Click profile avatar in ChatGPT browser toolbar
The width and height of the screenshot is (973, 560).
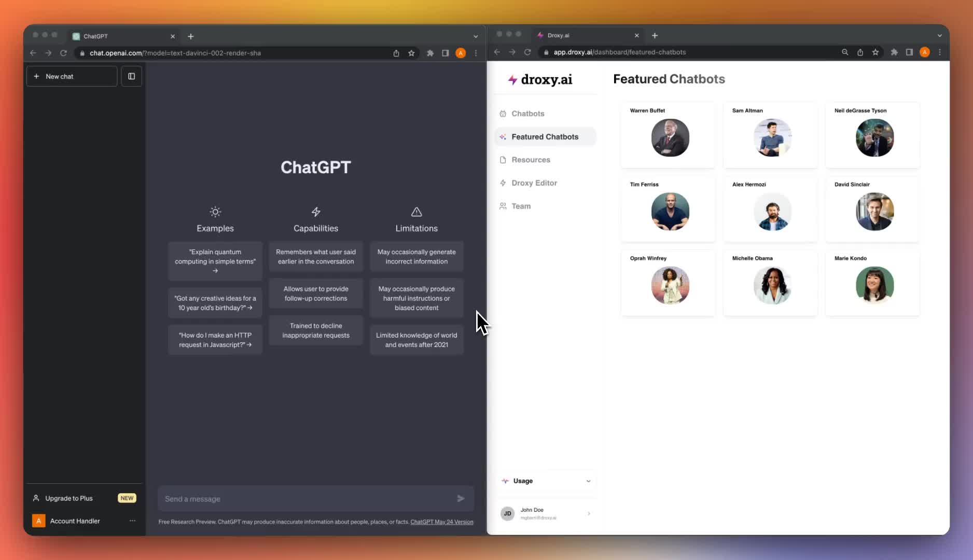tap(461, 53)
